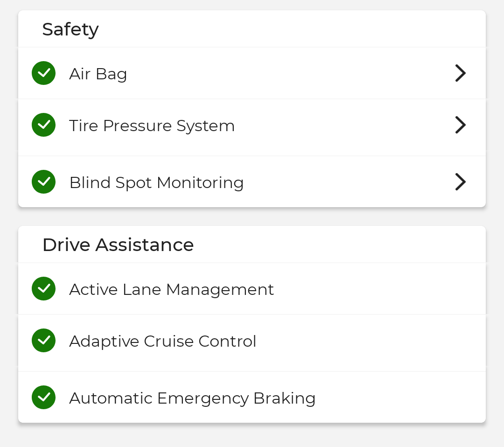The width and height of the screenshot is (504, 447).
Task: Expand Blind Spot Monitoring via right chevron
Action: point(460,182)
